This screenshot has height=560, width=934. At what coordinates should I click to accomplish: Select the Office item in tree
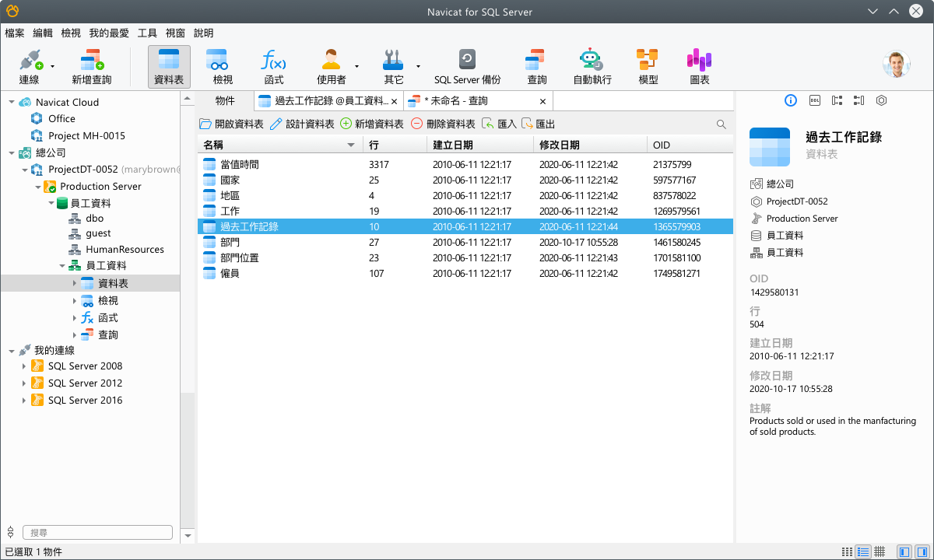pyautogui.click(x=61, y=118)
